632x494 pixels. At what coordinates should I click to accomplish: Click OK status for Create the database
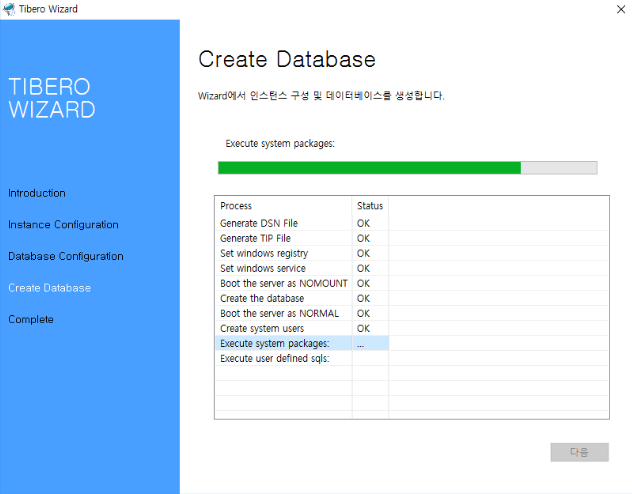pyautogui.click(x=363, y=298)
